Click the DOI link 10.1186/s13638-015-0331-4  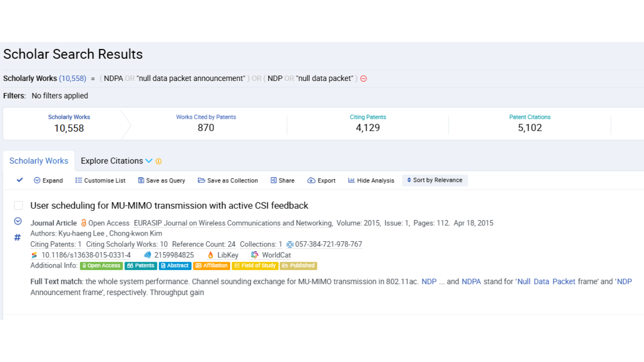coord(86,255)
